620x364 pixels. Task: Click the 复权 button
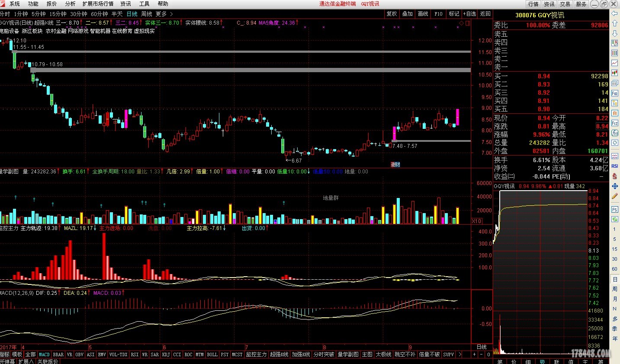pos(392,14)
